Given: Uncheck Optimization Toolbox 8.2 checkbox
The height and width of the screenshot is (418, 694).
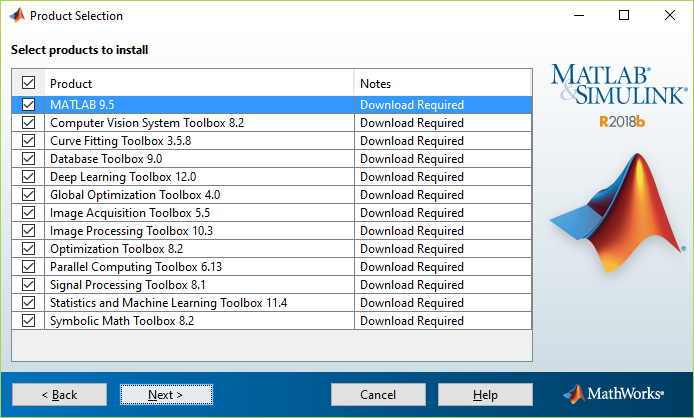Looking at the screenshot, I should point(28,249).
